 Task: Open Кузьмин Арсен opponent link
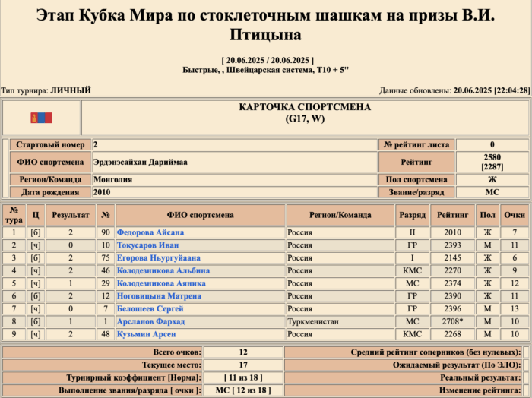click(x=146, y=334)
